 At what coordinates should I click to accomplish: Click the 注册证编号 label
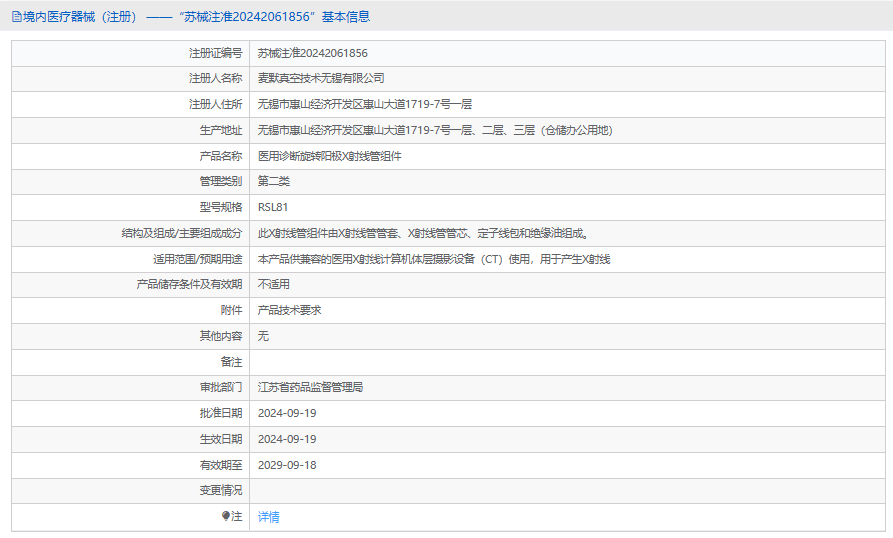click(x=215, y=53)
